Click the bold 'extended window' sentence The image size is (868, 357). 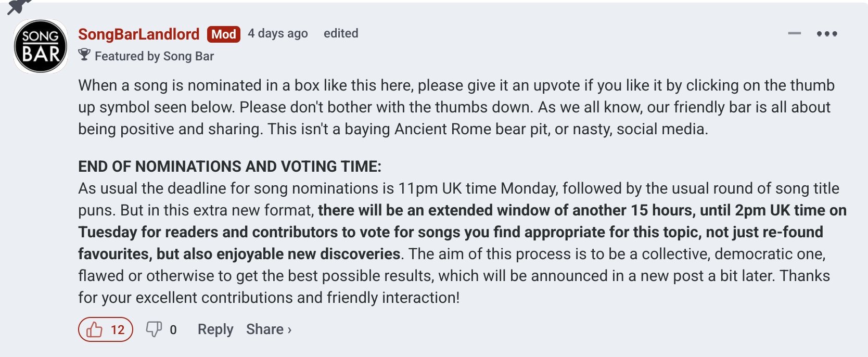462,232
